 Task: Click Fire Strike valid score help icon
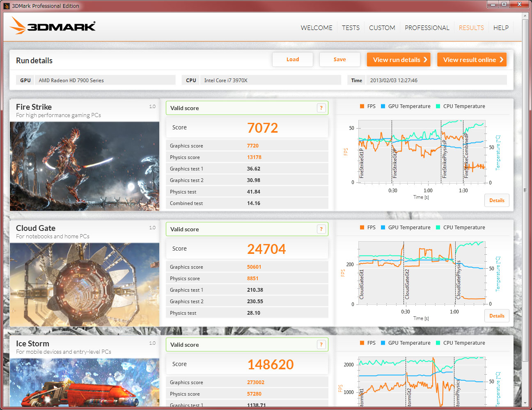pos(321,108)
